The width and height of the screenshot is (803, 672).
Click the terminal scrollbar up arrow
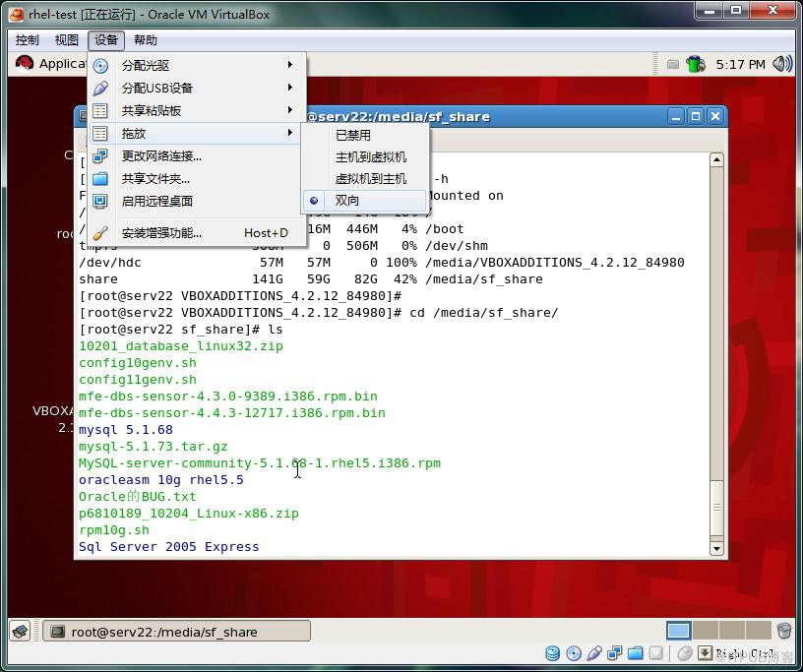[716, 159]
